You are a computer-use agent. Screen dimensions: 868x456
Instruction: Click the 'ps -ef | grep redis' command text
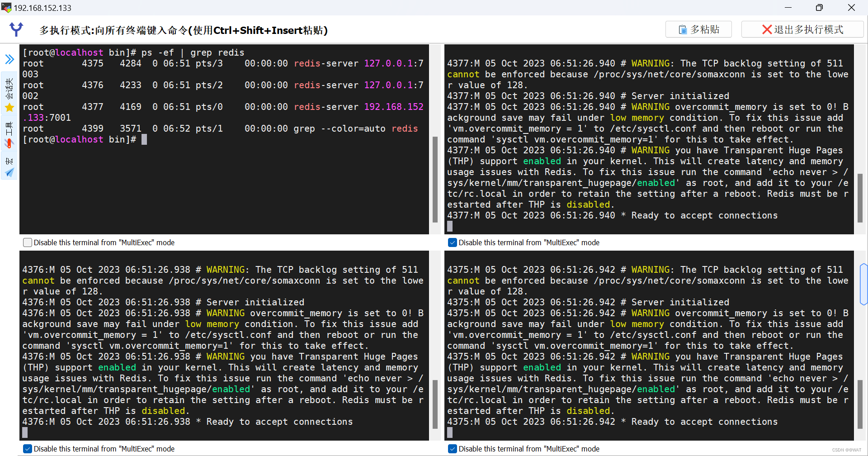(x=193, y=52)
